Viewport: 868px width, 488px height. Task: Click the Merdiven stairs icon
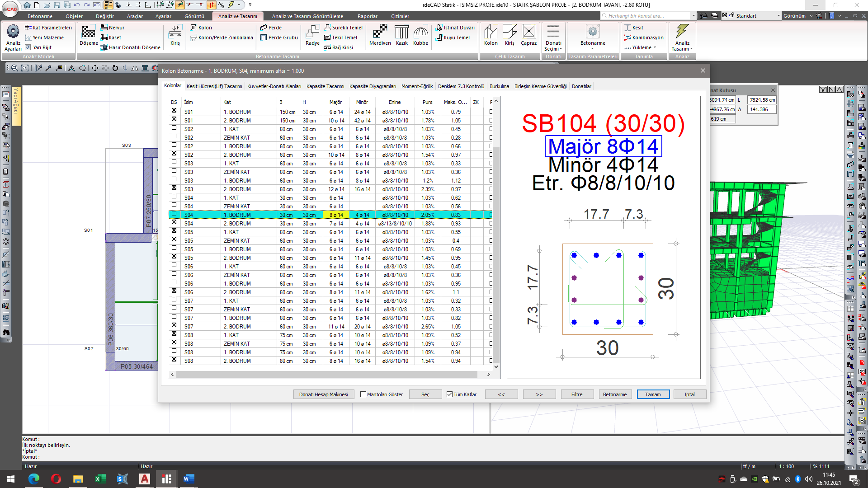point(380,35)
